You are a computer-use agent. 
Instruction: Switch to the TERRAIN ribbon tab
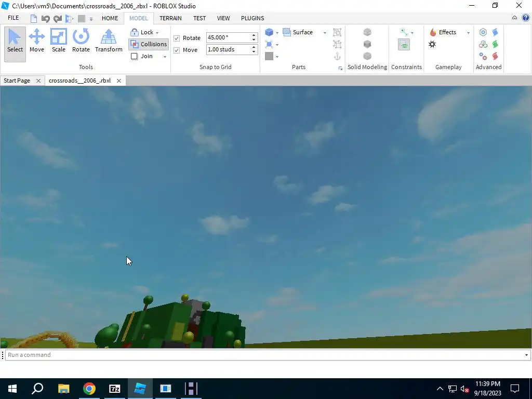tap(170, 18)
